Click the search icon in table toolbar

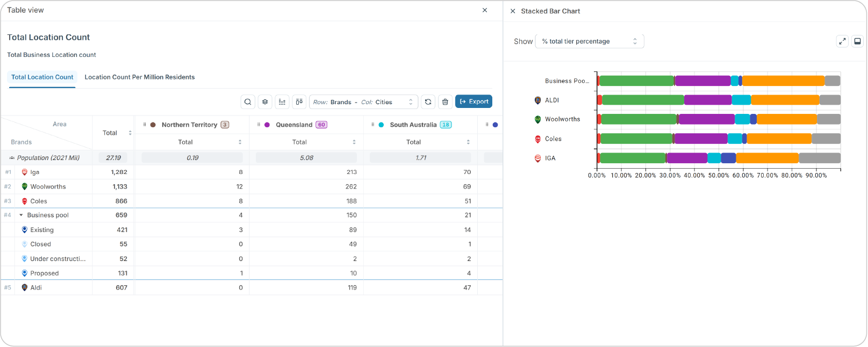(247, 102)
